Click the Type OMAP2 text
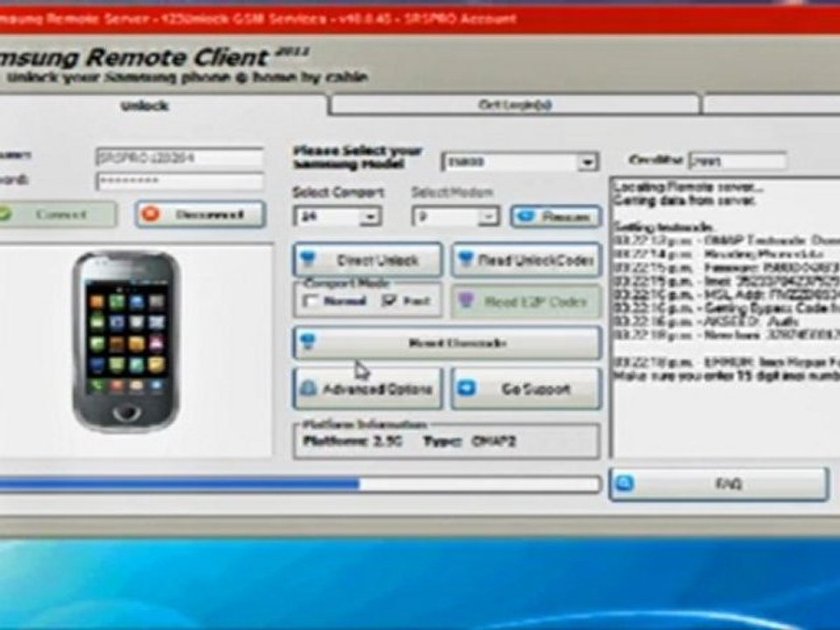 (469, 442)
